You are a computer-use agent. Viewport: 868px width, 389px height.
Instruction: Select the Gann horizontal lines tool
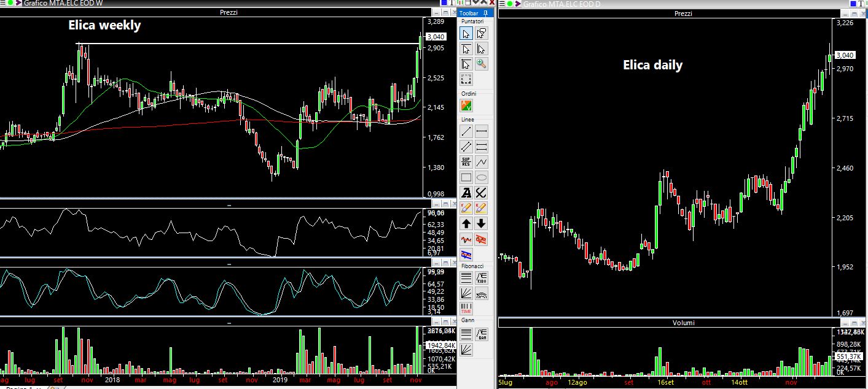[x=466, y=334]
